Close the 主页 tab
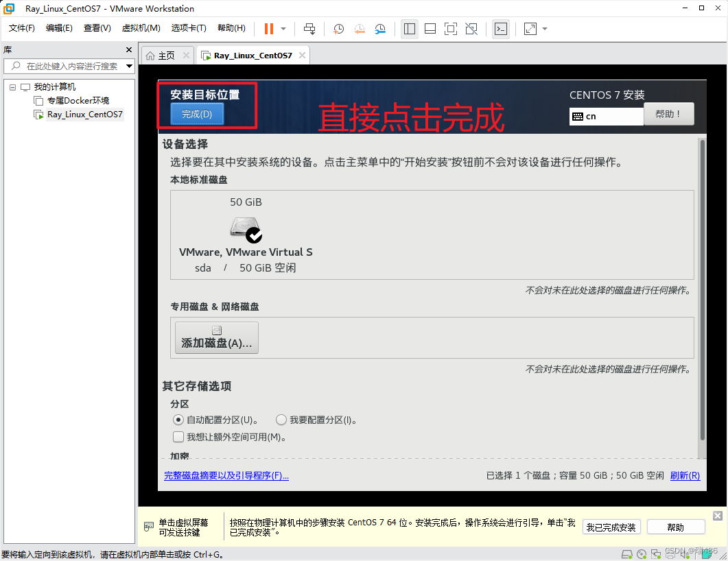Screen dimensions: 728x561 click(x=186, y=56)
